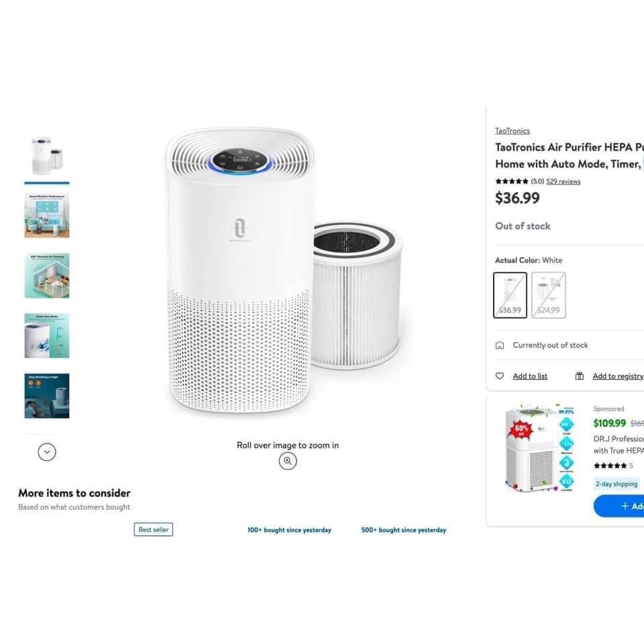Viewport: 644px width, 644px height.
Task: Click the store icon next to Currently out of stock
Action: [499, 345]
